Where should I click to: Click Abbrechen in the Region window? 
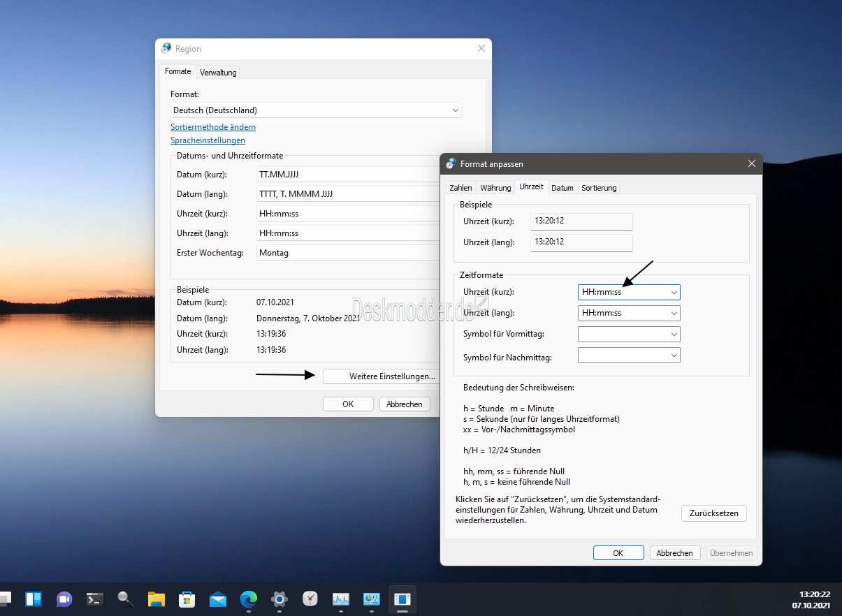405,404
